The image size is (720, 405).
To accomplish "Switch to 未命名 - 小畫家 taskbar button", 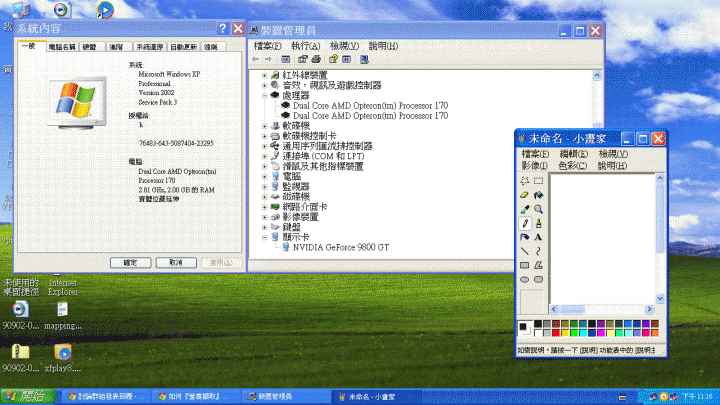I will pyautogui.click(x=377, y=397).
